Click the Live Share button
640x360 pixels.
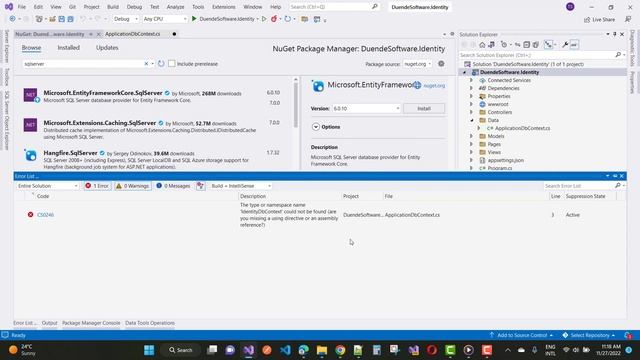(599, 19)
